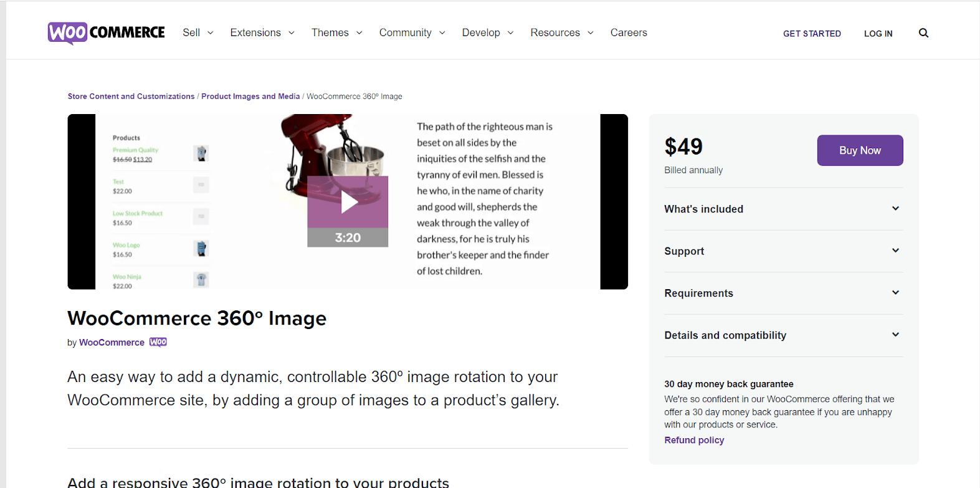The height and width of the screenshot is (488, 980).
Task: Click the 30 day money back guarantee heading
Action: [729, 384]
